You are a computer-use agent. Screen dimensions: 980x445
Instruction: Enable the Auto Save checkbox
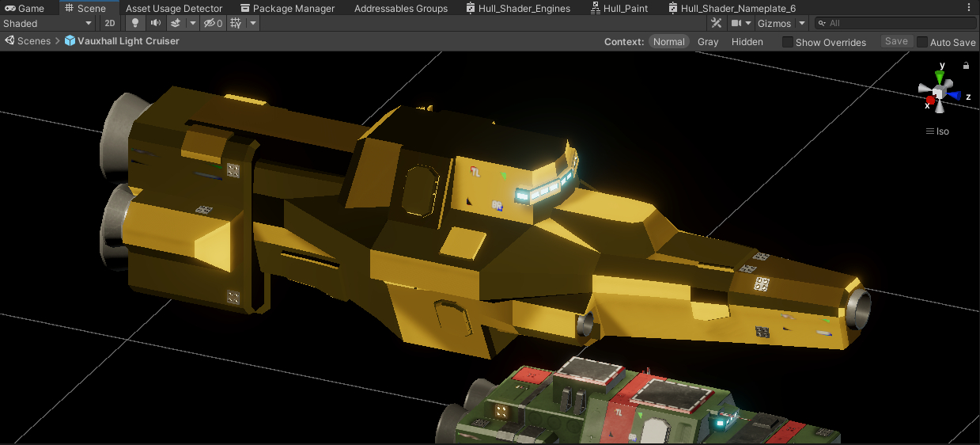point(921,42)
